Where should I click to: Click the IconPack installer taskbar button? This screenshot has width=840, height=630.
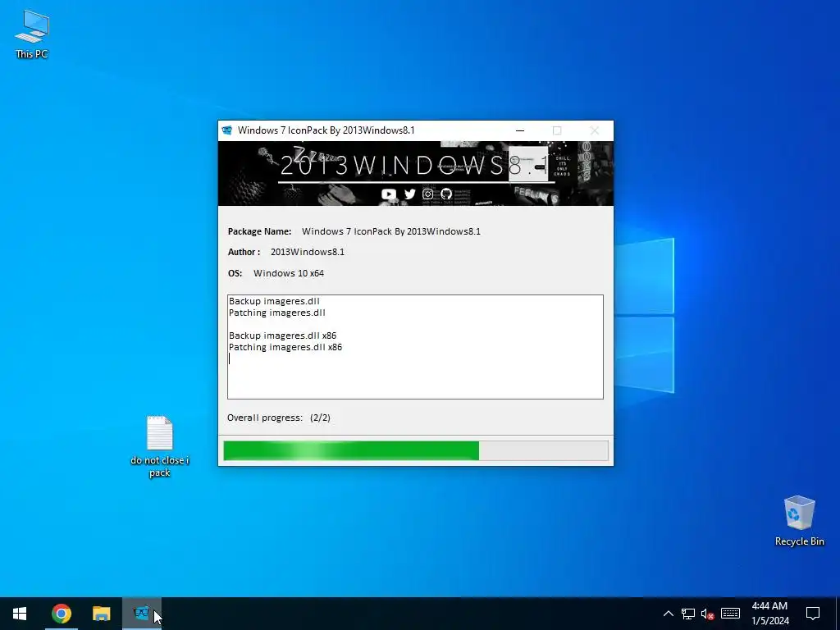click(141, 614)
